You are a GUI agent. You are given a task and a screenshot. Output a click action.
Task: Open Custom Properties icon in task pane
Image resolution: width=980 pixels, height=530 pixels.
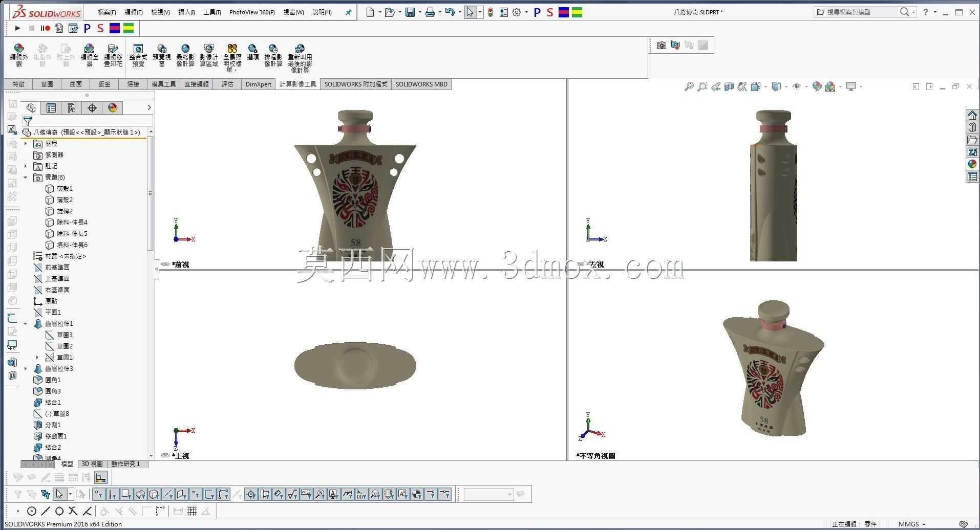pos(972,177)
